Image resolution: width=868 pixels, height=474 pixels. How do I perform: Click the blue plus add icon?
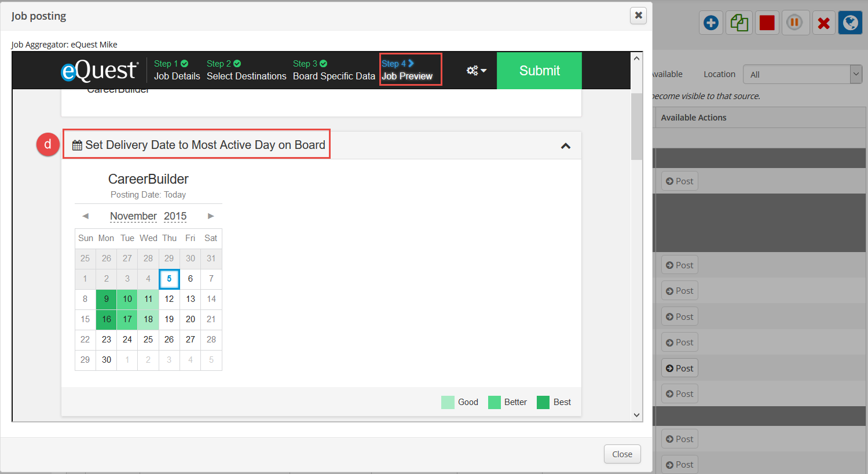(x=711, y=23)
